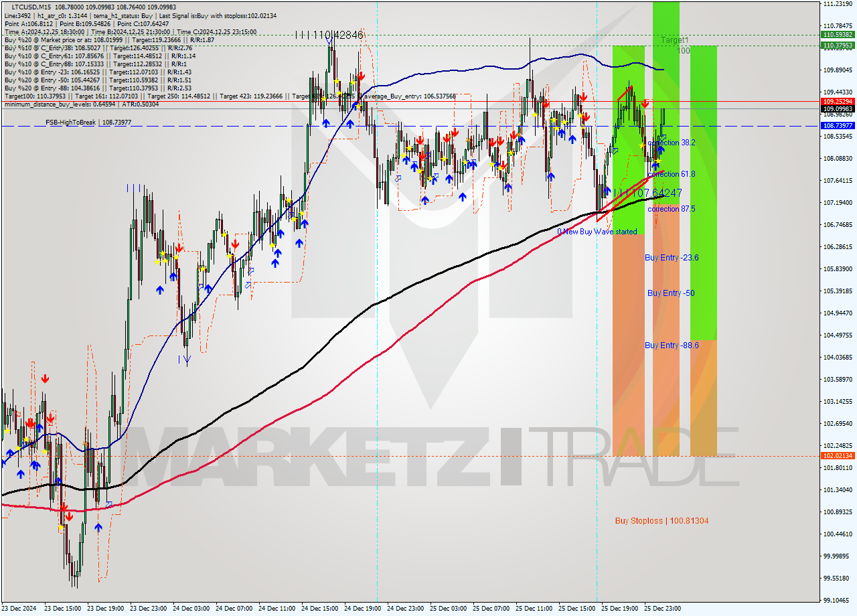This screenshot has height=616, width=857.
Task: Select the FSB-HighToBreak | 108.73977 label
Action: point(88,123)
